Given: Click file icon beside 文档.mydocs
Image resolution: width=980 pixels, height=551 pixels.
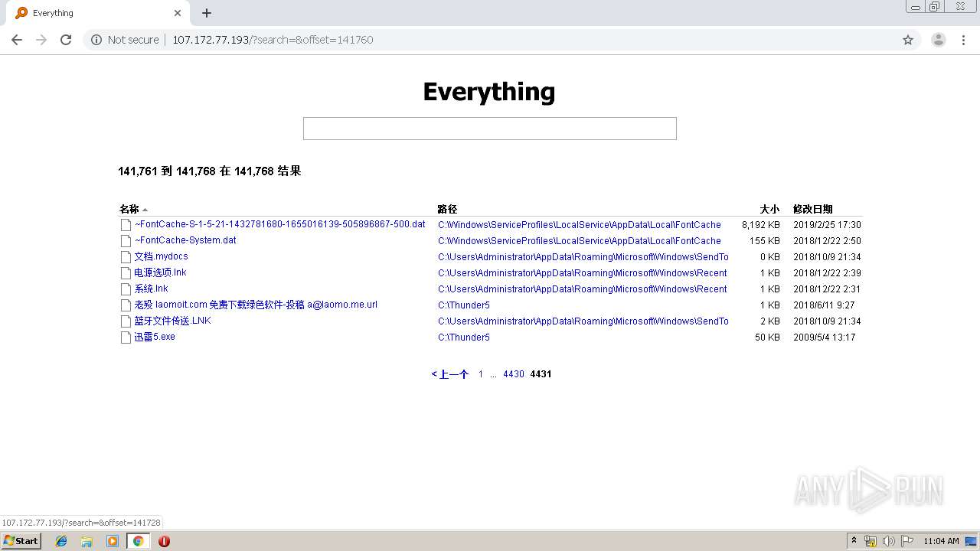Looking at the screenshot, I should tap(126, 257).
